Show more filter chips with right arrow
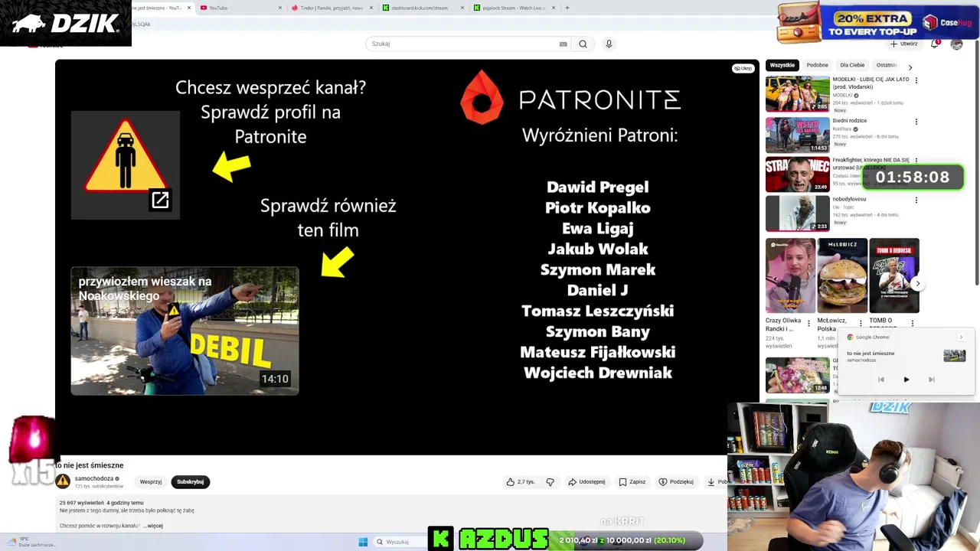Screen dimensions: 980x551 click(x=910, y=67)
